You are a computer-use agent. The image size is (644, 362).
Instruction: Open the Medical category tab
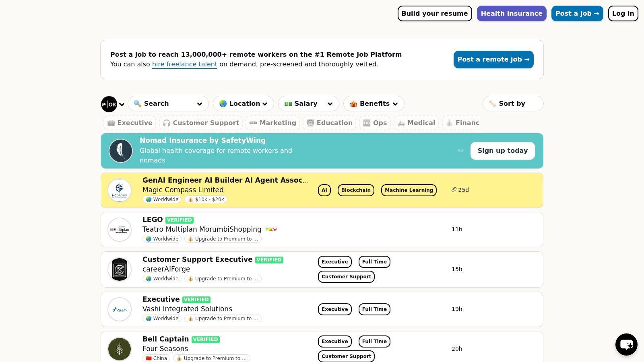[x=416, y=123]
